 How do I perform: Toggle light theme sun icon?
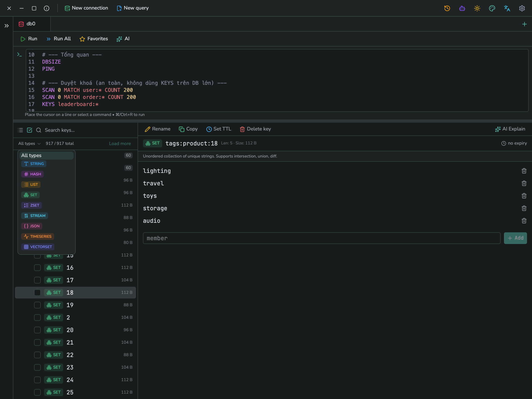(477, 8)
